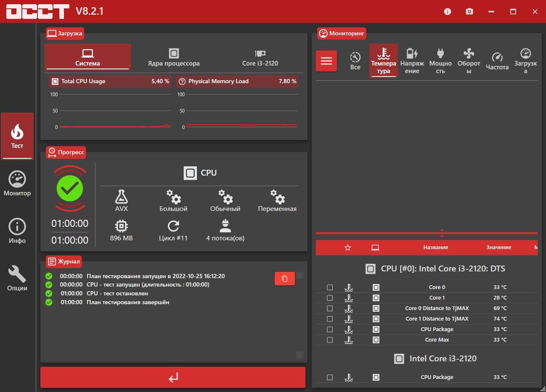Check the Core 0 favorite checkbox
Image resolution: width=546 pixels, height=392 pixels.
point(330,287)
